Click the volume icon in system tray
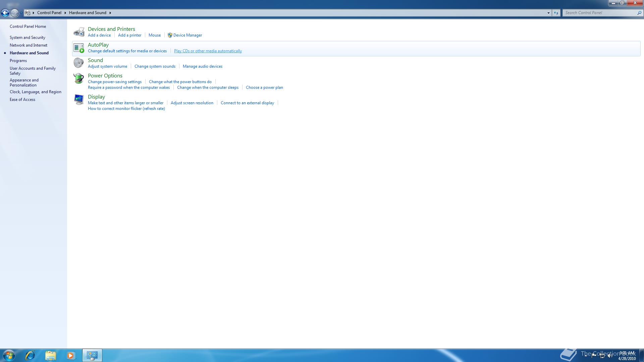This screenshot has height=362, width=644. point(610,356)
